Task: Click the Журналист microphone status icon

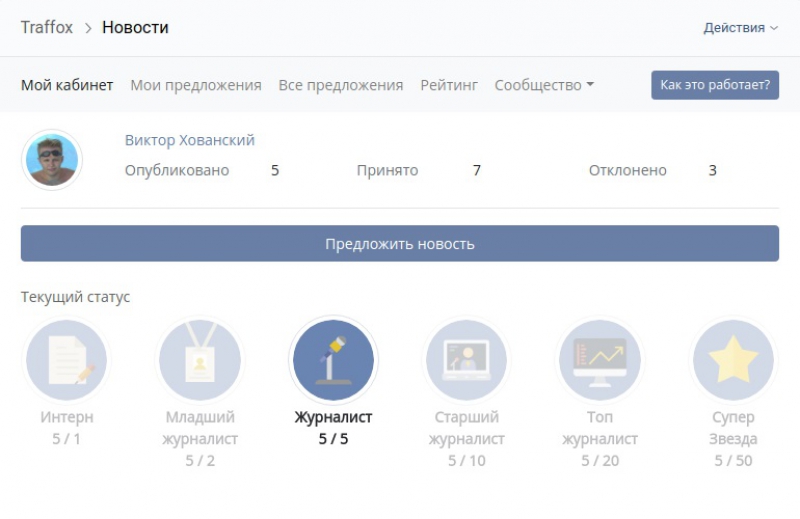Action: tap(333, 360)
